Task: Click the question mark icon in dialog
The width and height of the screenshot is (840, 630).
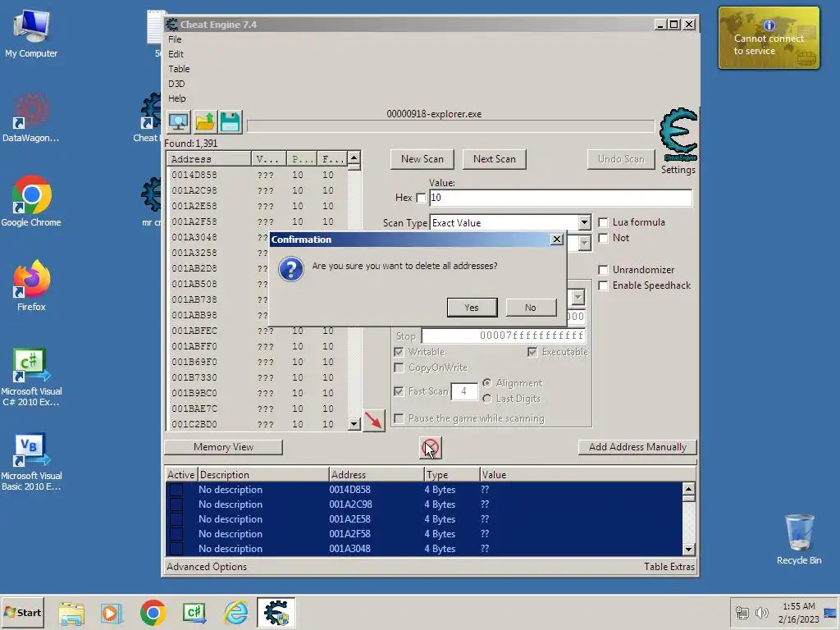Action: [291, 270]
